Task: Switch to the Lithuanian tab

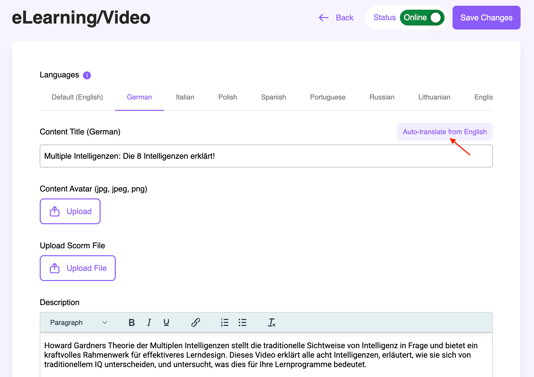Action: pos(434,97)
